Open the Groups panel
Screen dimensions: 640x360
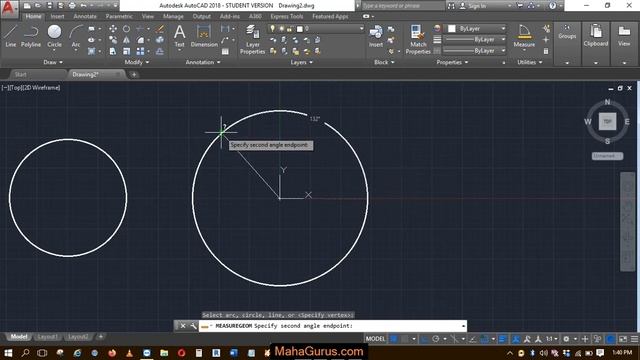click(x=567, y=43)
